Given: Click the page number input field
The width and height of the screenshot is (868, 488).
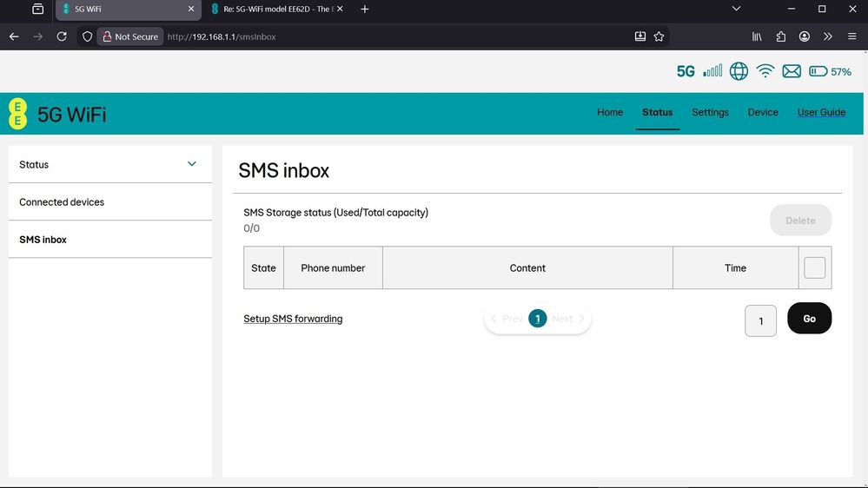Looking at the screenshot, I should tap(760, 321).
